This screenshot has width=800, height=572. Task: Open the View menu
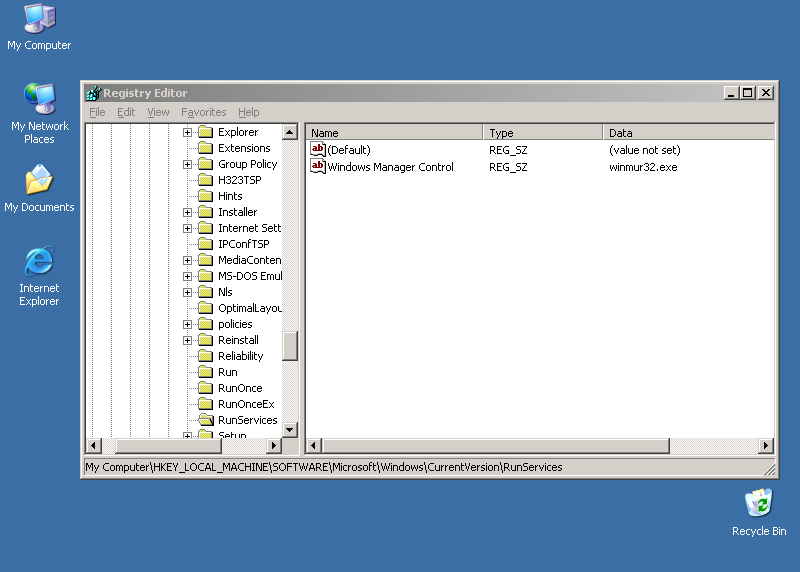(x=158, y=112)
